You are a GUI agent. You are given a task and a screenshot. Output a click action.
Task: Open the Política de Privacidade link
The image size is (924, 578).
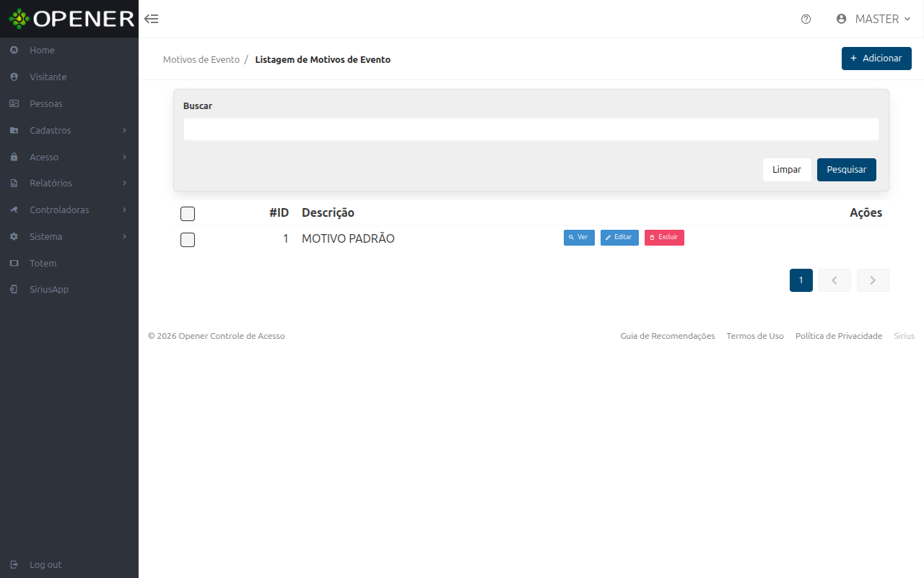pos(839,336)
